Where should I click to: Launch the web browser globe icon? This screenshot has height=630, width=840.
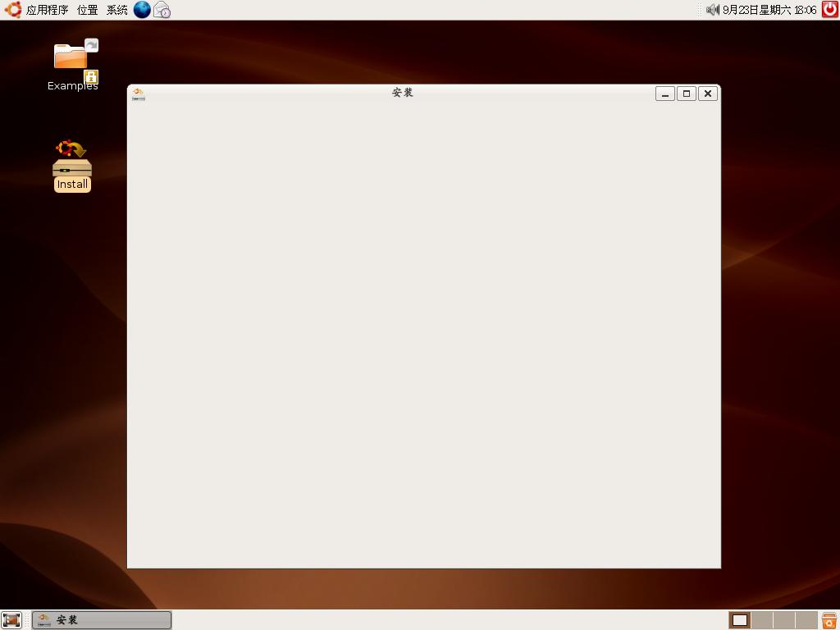point(142,10)
